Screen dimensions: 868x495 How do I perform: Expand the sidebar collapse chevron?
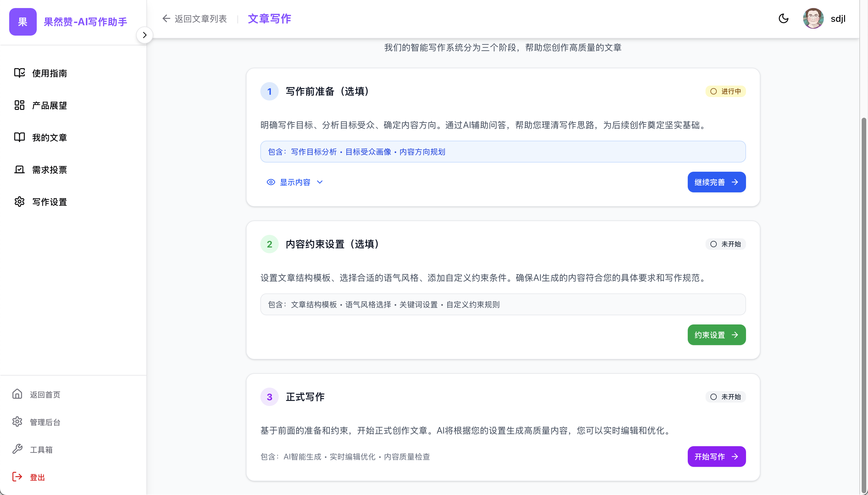click(144, 35)
